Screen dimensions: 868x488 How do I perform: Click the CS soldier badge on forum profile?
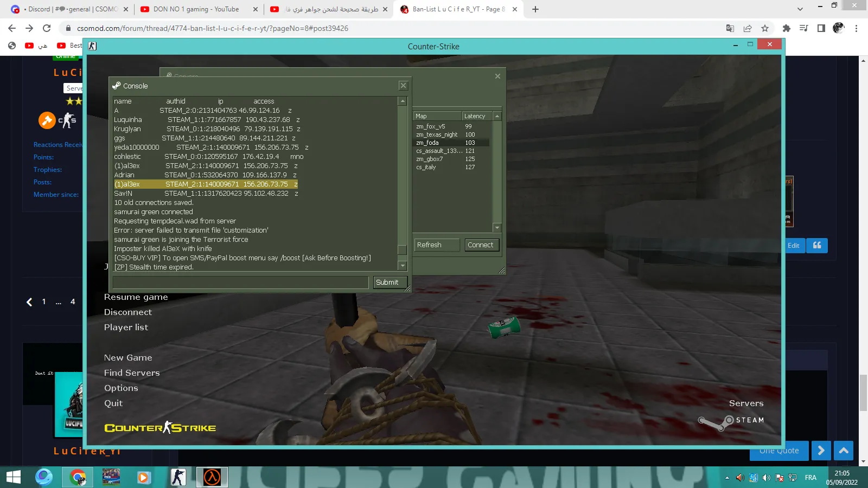pos(67,120)
